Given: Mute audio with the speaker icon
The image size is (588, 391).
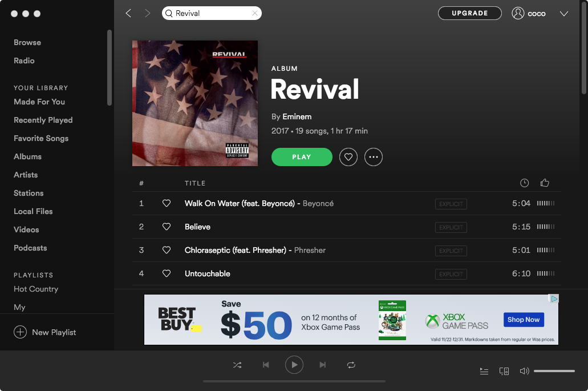Looking at the screenshot, I should tap(524, 371).
